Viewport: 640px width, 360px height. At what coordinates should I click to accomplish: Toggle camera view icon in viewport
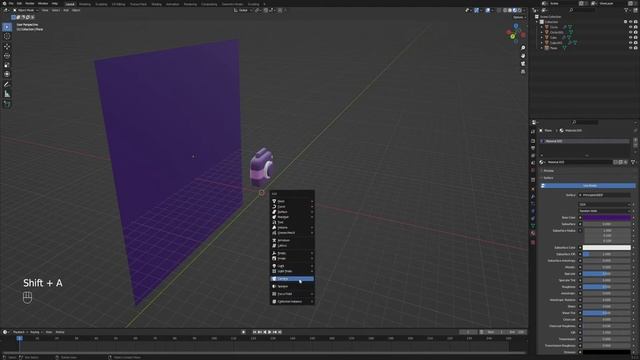point(523,64)
